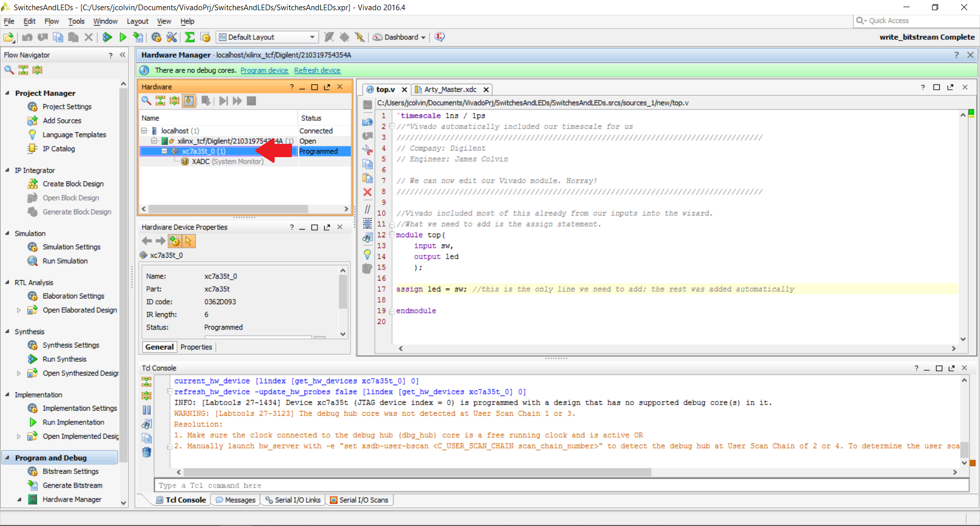Switch to the Arty_Master.xdc tab
The image size is (980, 526).
point(450,89)
